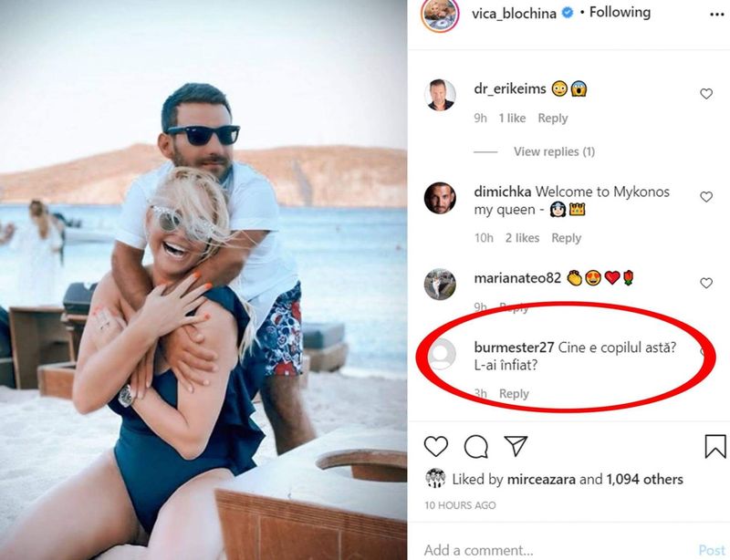Open vica_blochina profile picture
The image size is (730, 560).
pos(440,14)
